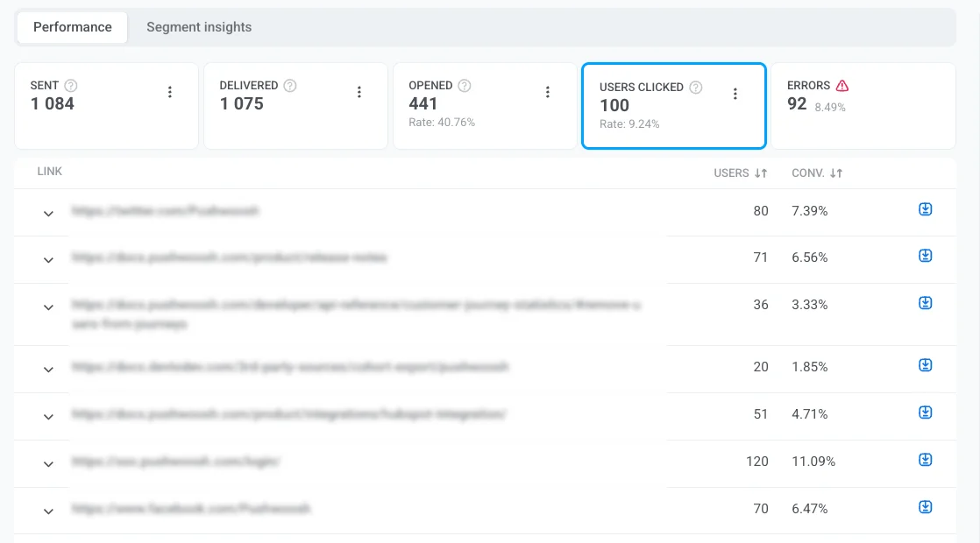The image size is (980, 543).
Task: Select the ERRORS metric card
Action: tap(862, 105)
